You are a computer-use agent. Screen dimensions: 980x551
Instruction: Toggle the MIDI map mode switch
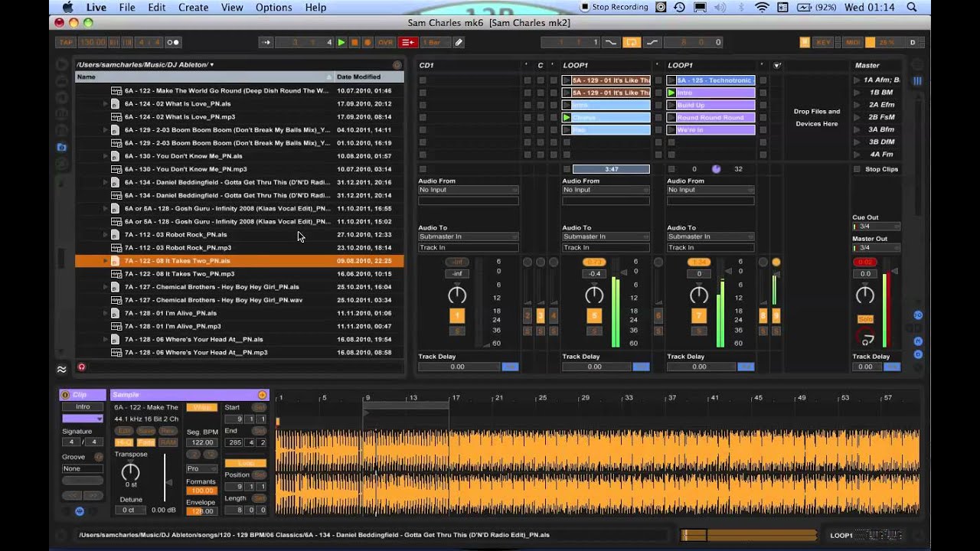[853, 42]
